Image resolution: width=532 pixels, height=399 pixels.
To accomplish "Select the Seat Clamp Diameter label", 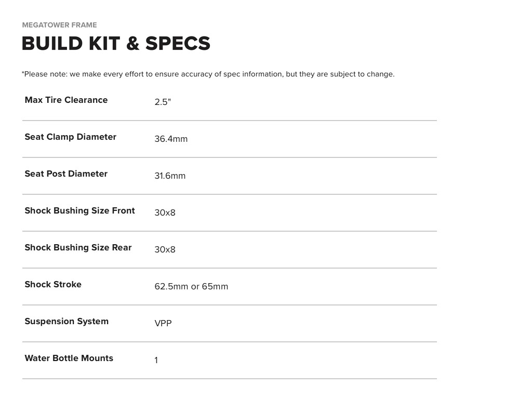I will tap(70, 137).
